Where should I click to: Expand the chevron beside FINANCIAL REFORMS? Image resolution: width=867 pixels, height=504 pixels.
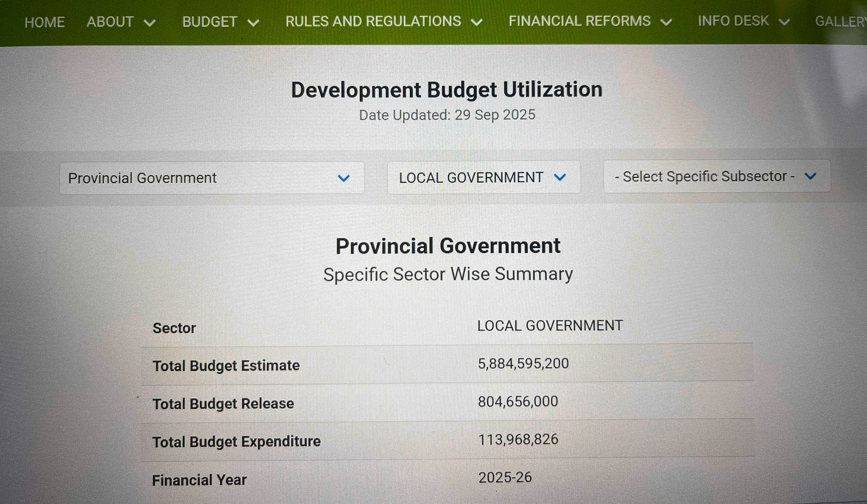pyautogui.click(x=667, y=22)
